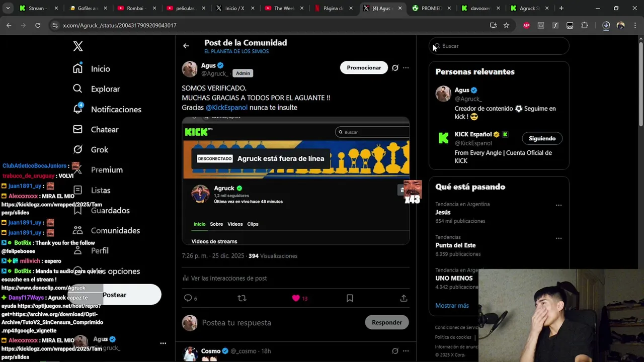Open EL PLANETA DE LOS SIMIOS community link

click(x=236, y=51)
